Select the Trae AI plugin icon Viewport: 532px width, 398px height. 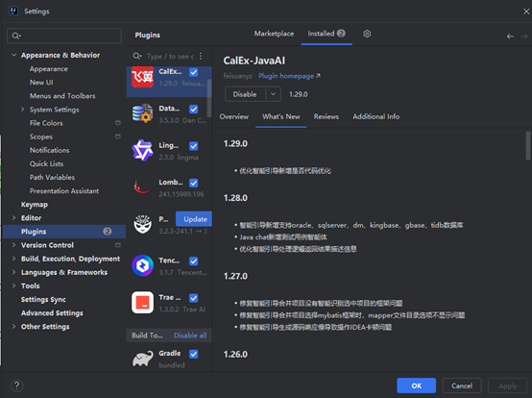[142, 302]
